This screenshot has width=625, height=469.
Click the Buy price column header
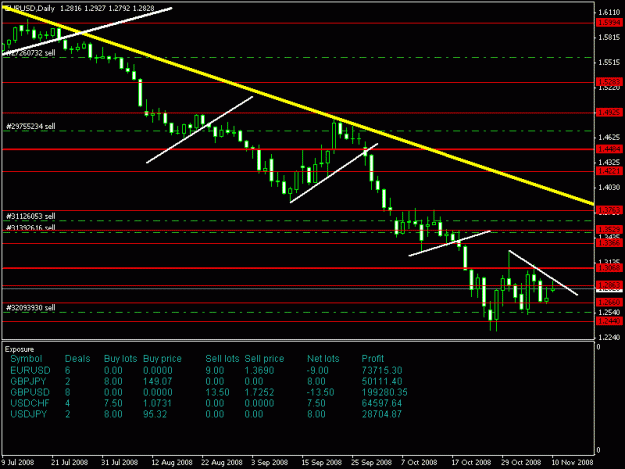tap(162, 359)
